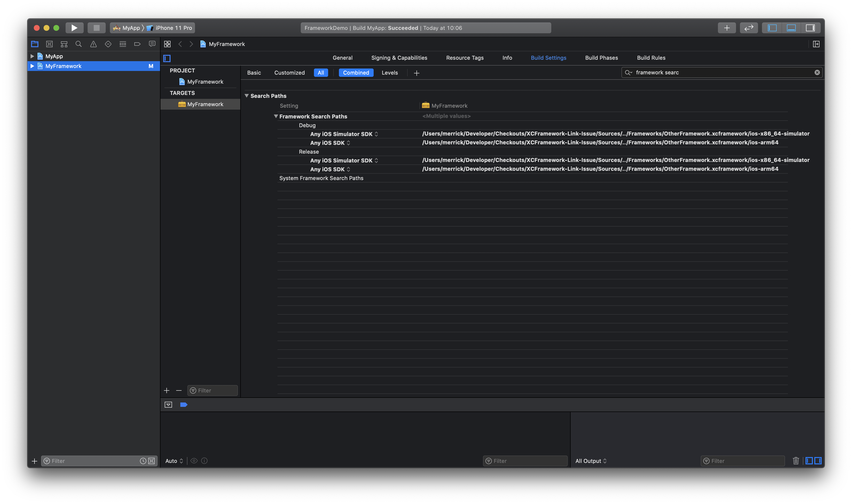The width and height of the screenshot is (852, 504).
Task: Open the Source Control navigator icon
Action: [x=49, y=44]
